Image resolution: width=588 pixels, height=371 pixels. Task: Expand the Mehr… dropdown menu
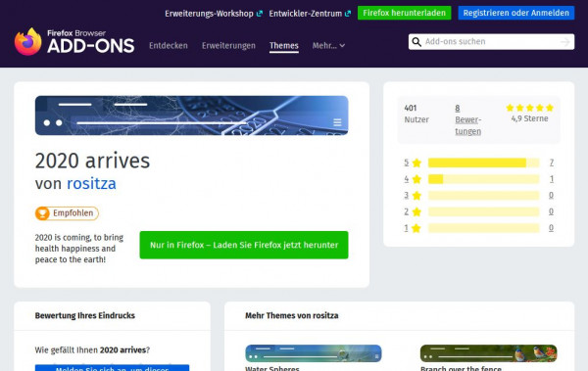(x=328, y=46)
